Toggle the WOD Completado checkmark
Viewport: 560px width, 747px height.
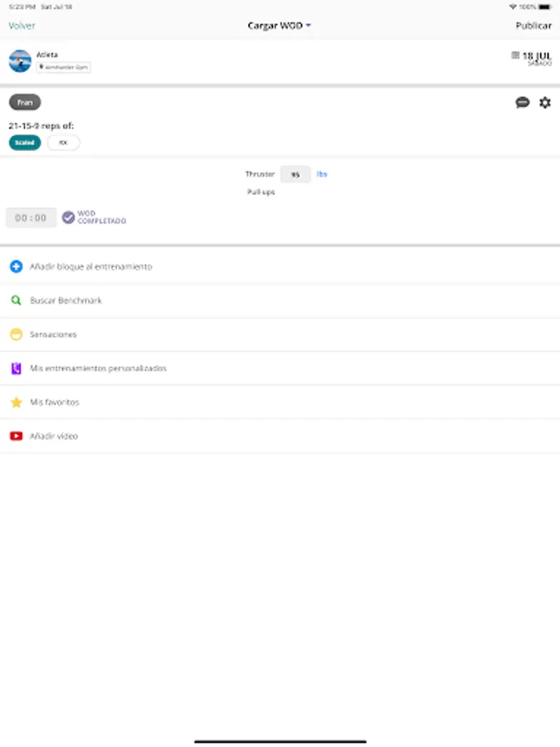[69, 217]
